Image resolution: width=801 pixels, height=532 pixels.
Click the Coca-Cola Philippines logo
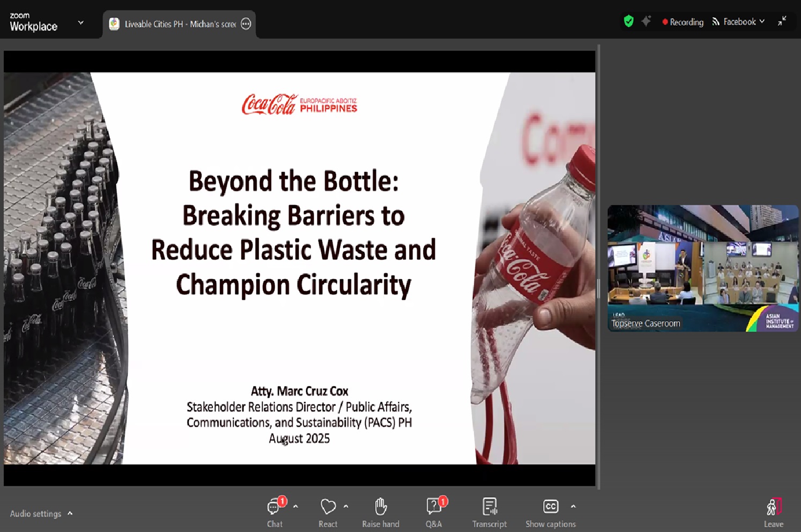click(299, 104)
